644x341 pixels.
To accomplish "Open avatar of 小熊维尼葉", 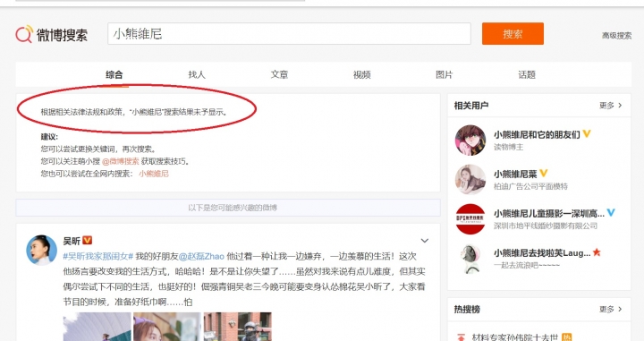I will 470,180.
